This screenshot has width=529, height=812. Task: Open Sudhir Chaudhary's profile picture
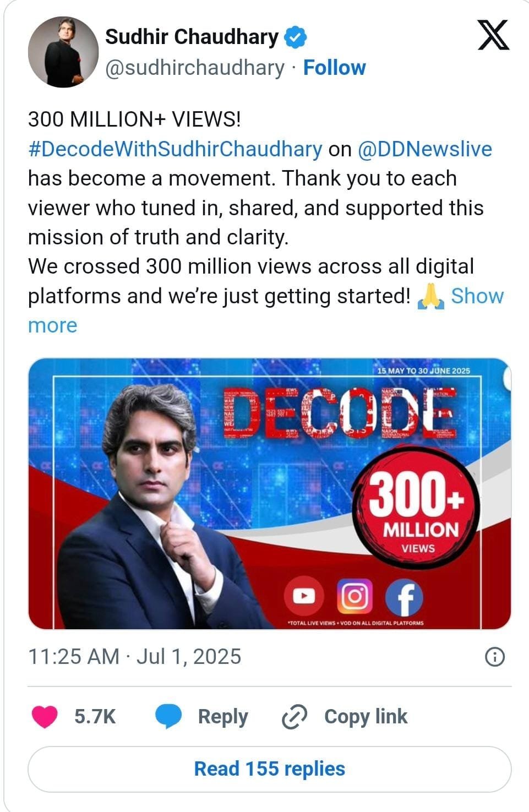coord(63,52)
